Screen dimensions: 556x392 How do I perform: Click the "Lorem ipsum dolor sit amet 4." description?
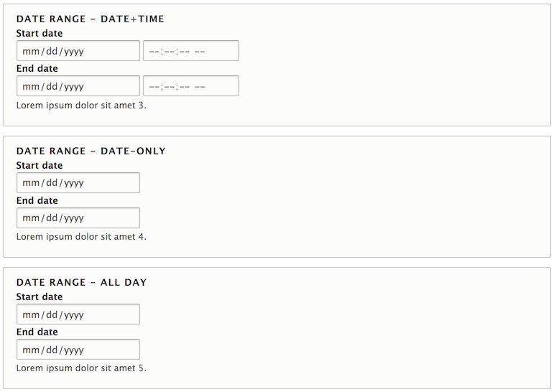coord(81,236)
